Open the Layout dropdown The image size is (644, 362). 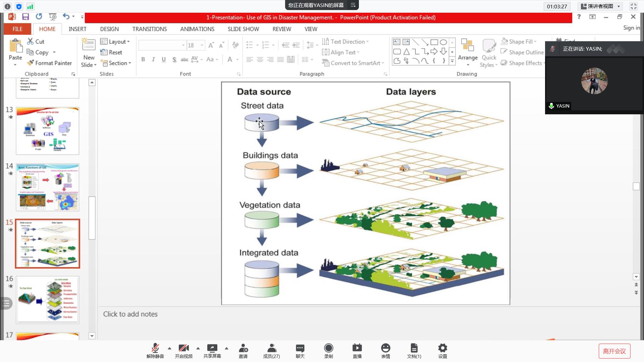pos(115,42)
